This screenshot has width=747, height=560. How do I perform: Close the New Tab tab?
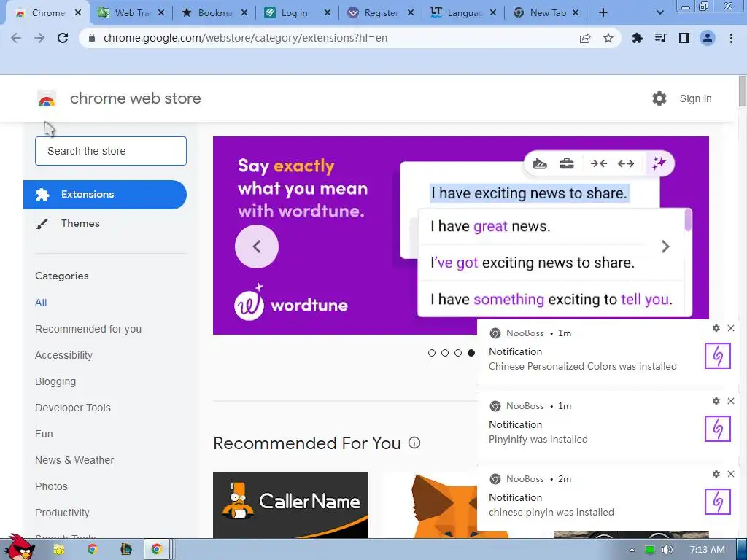tap(576, 13)
